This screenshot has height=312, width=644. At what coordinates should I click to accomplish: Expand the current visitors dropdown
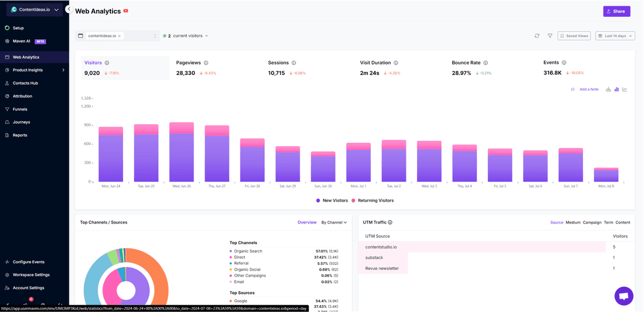188,36
